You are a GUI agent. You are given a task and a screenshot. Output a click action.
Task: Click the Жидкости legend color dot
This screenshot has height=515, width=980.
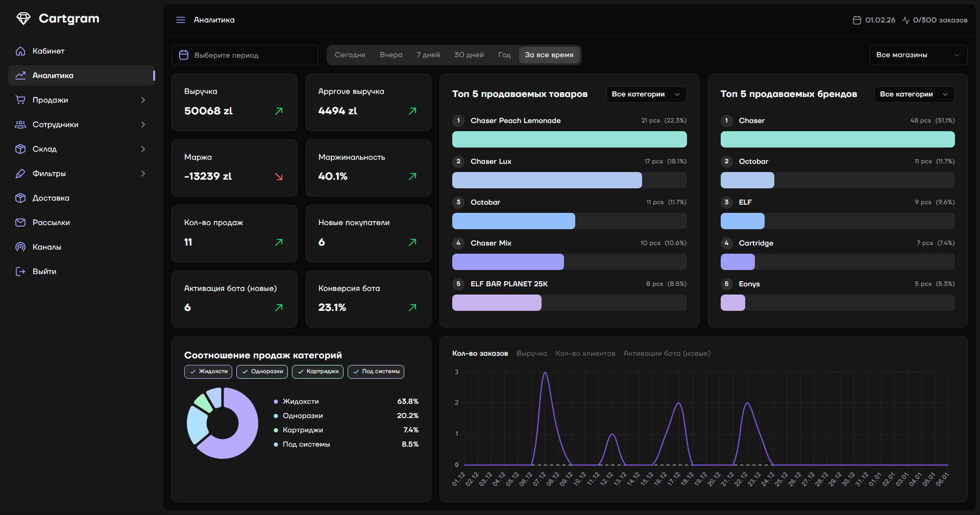pyautogui.click(x=276, y=402)
